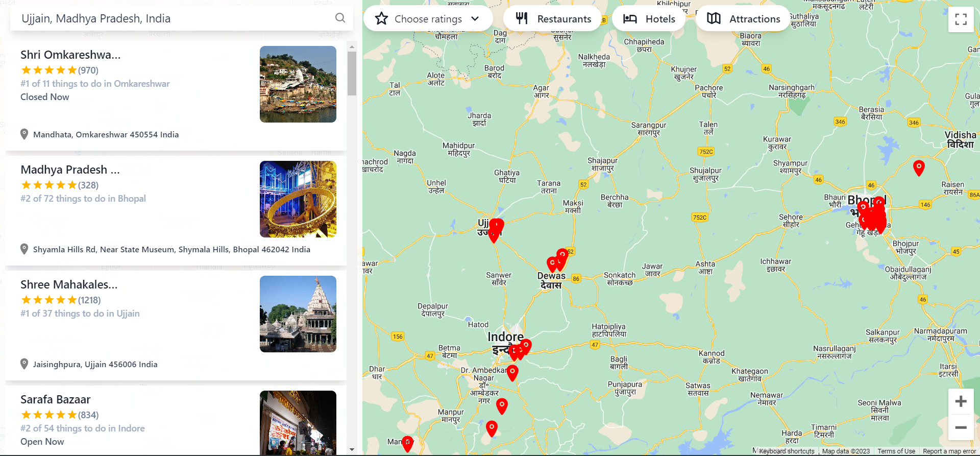This screenshot has width=980, height=456.
Task: Select red map marker near Raisen
Action: [x=919, y=167]
